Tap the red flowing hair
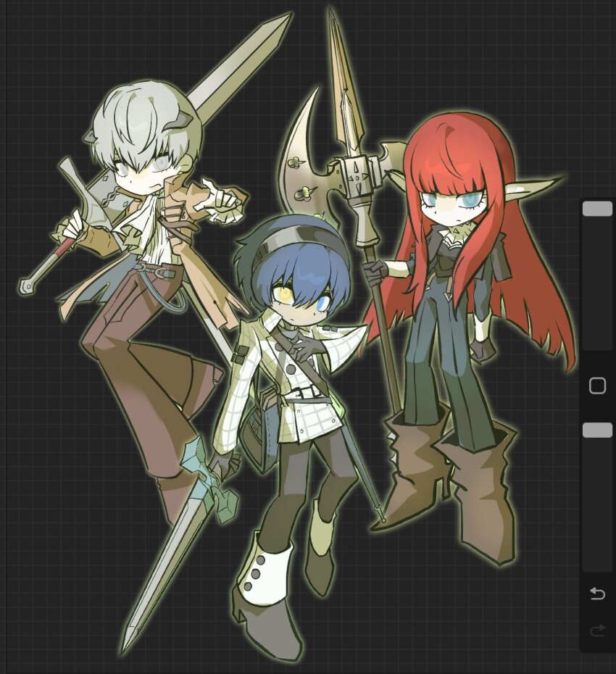Screen dimensions: 616x674 (507, 275)
